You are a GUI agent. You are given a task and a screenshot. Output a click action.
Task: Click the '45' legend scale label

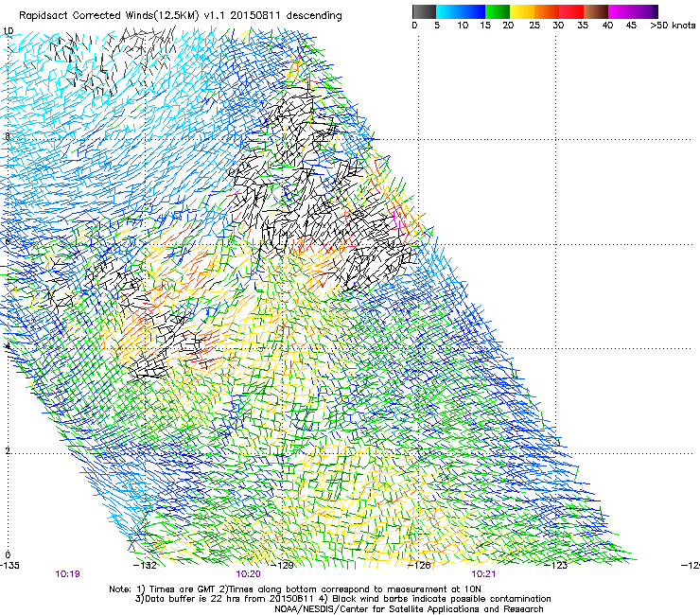(631, 26)
